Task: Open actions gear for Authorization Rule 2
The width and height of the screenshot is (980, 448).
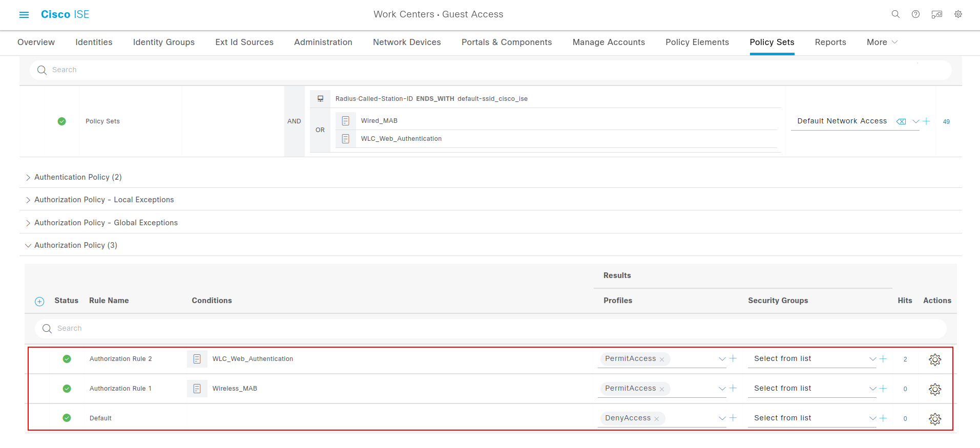Action: pyautogui.click(x=935, y=359)
